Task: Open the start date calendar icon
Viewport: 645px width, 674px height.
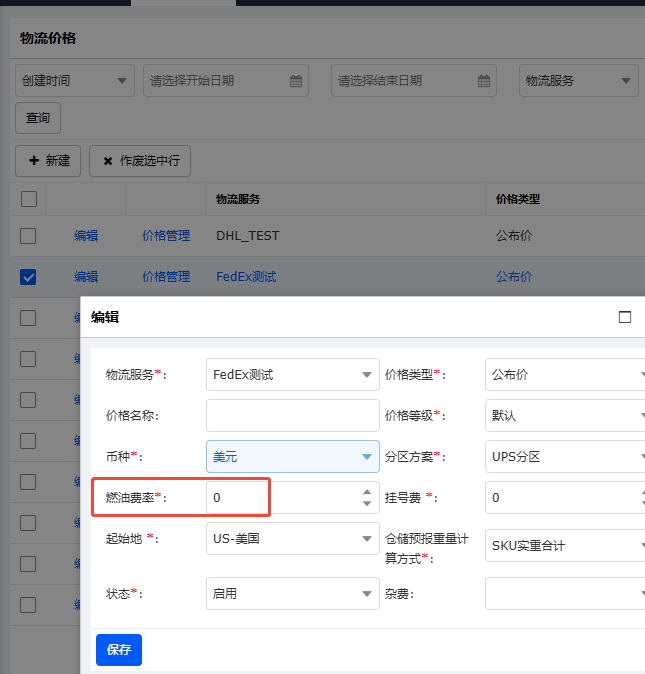Action: (x=296, y=81)
